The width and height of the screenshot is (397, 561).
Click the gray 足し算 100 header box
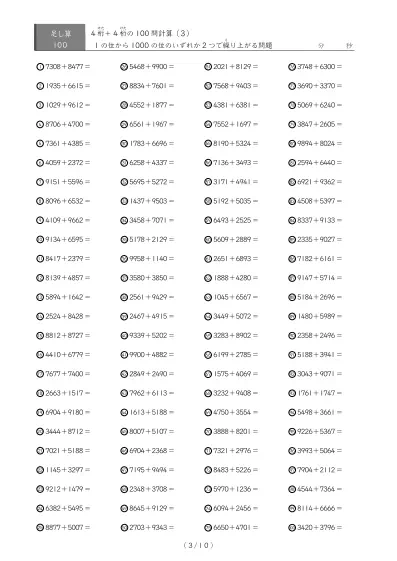[x=60, y=38]
